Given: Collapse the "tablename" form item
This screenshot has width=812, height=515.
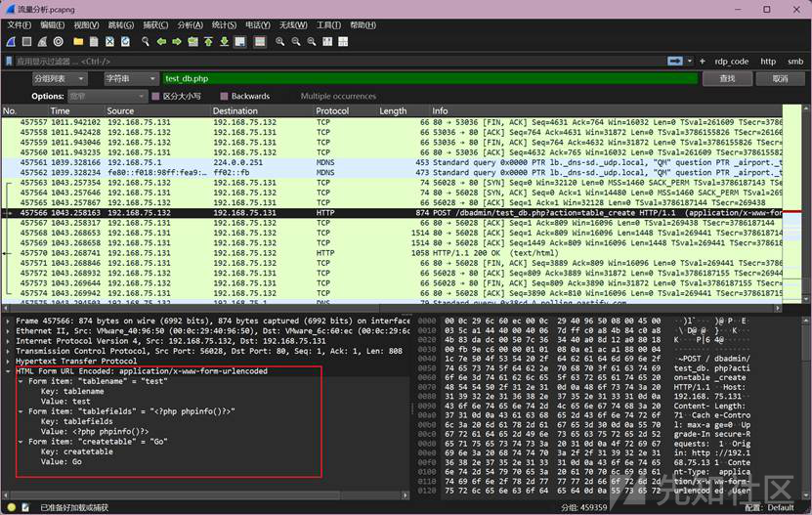Looking at the screenshot, I should tap(21, 381).
